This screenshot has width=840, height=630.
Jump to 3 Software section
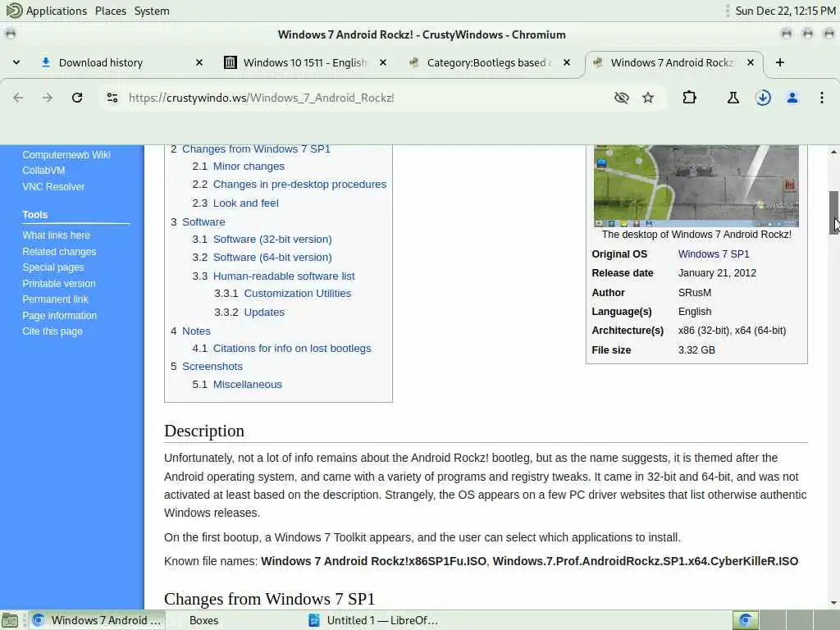203,221
